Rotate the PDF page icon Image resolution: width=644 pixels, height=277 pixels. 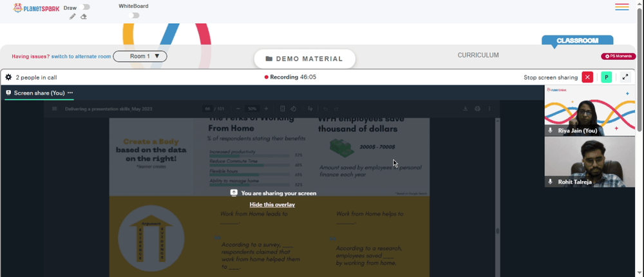293,108
